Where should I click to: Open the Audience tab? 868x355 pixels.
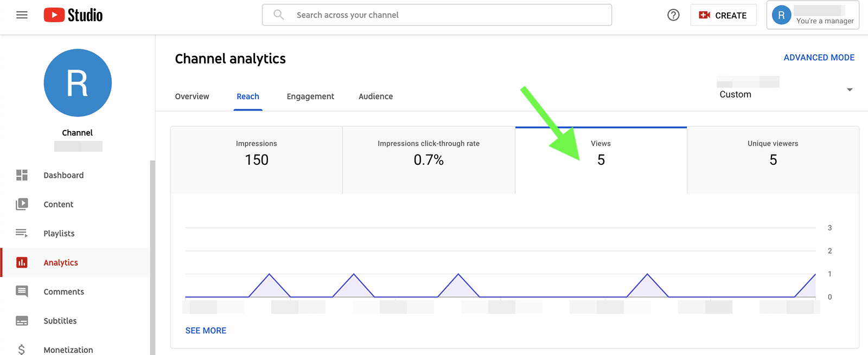point(375,96)
